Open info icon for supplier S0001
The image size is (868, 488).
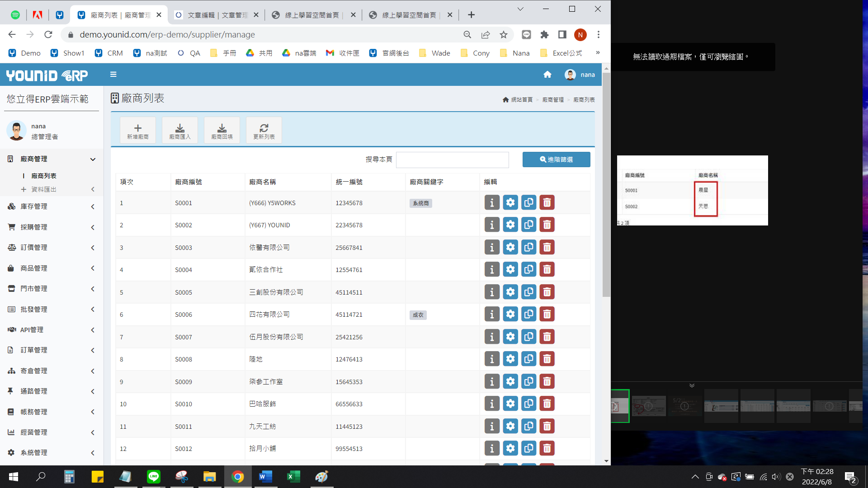point(492,203)
